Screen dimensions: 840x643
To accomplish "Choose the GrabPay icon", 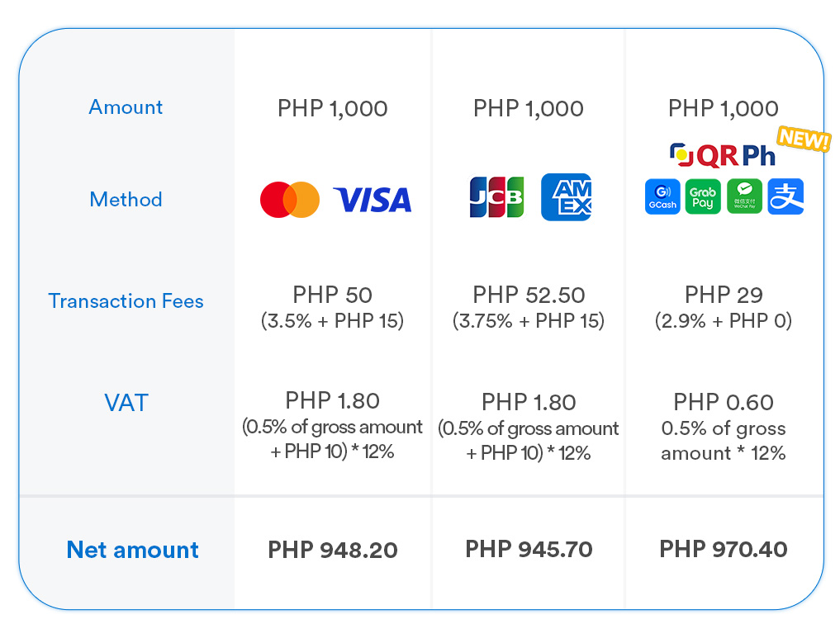I will 703,196.
